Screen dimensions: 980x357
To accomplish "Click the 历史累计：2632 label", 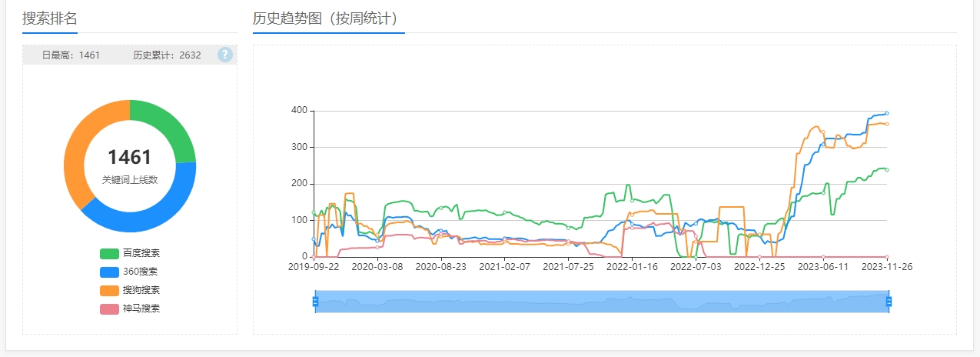I will click(167, 55).
